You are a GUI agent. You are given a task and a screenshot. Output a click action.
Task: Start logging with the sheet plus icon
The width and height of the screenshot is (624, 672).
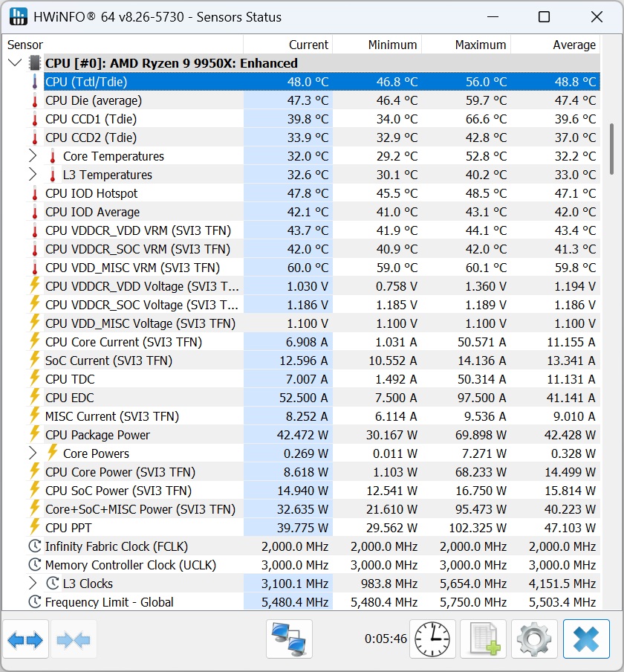[483, 639]
